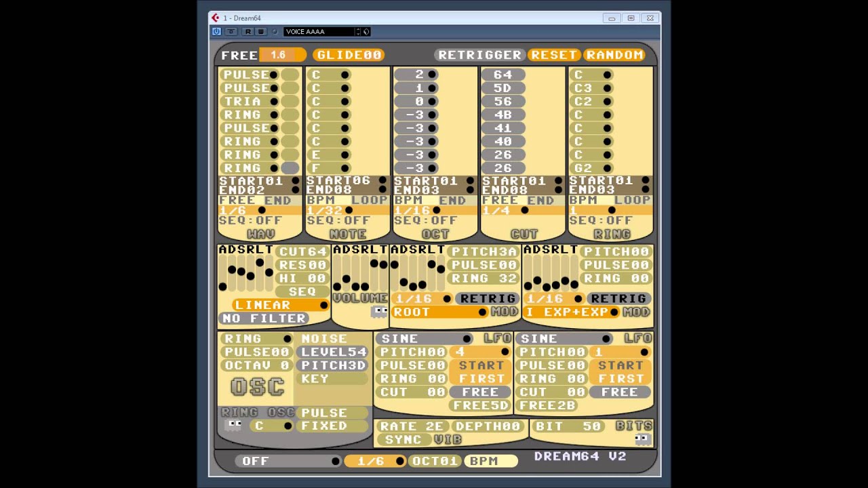Screen dimensions: 868x488
Task: Click the noise PITCH3D value
Action: pyautogui.click(x=332, y=365)
